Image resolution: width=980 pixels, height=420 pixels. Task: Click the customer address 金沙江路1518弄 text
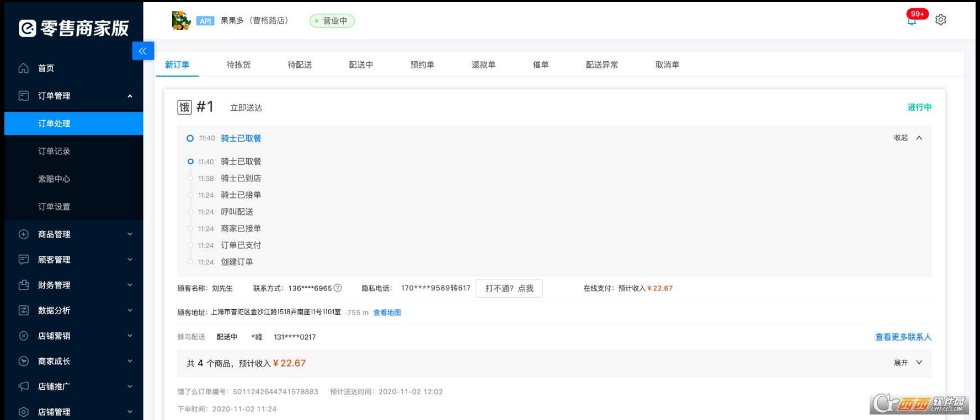tap(276, 312)
